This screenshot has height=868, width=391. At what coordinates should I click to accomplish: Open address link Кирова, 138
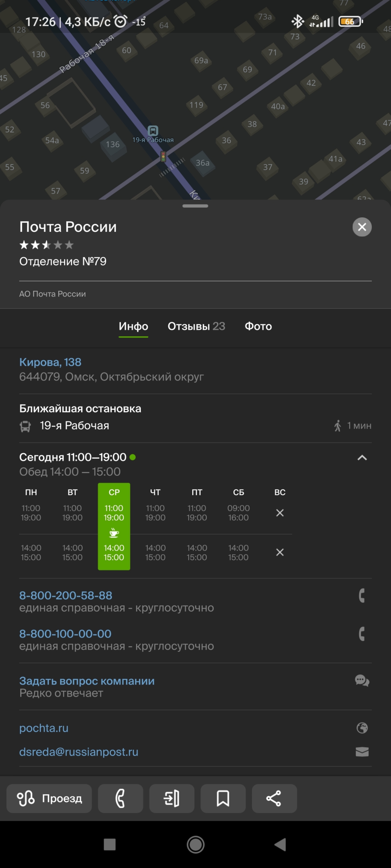50,362
